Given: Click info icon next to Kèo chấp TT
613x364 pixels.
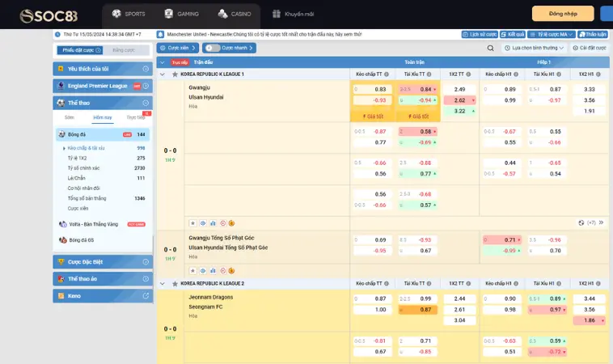Looking at the screenshot, I should [x=387, y=74].
